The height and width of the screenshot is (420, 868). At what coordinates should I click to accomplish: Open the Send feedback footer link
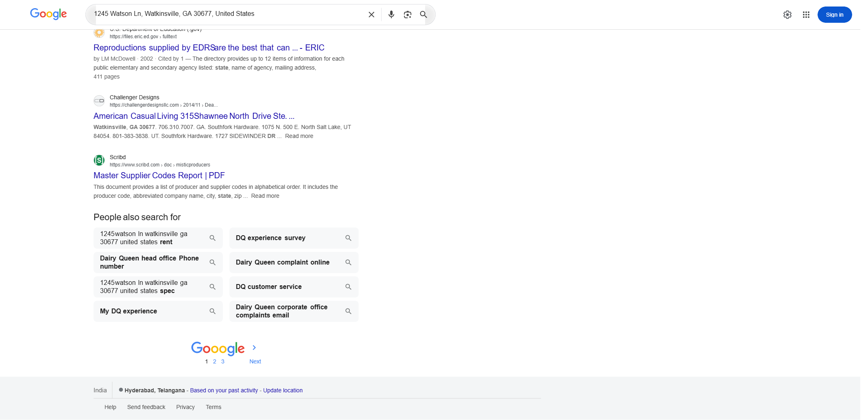pos(146,407)
